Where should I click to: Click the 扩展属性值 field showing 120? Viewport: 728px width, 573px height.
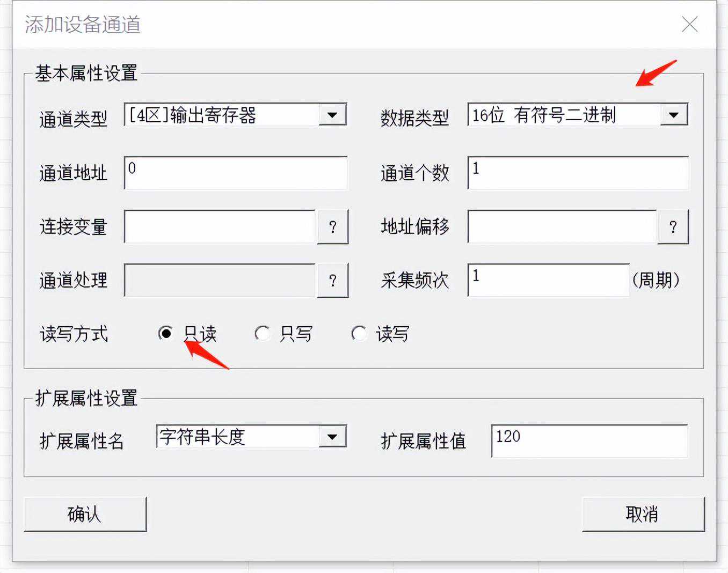[589, 441]
